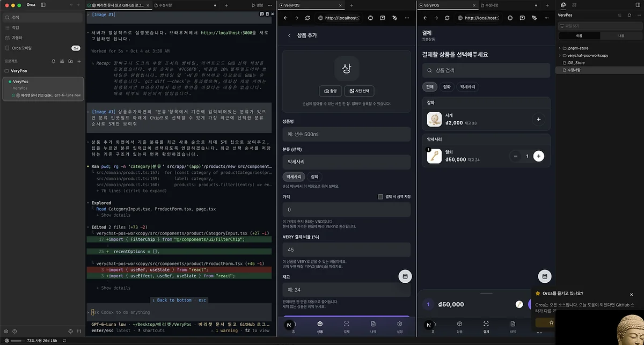Select the 악세사리 chip under 분류 field

pyautogui.click(x=294, y=177)
